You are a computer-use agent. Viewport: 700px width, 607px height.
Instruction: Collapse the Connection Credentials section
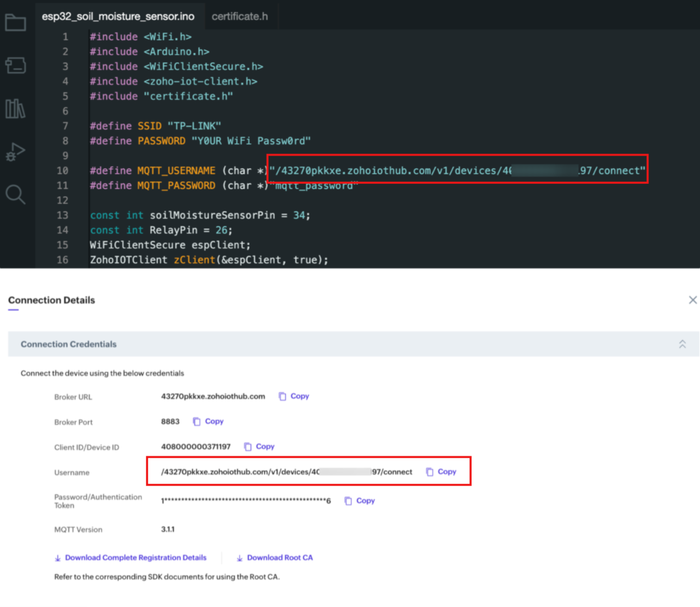(x=682, y=344)
